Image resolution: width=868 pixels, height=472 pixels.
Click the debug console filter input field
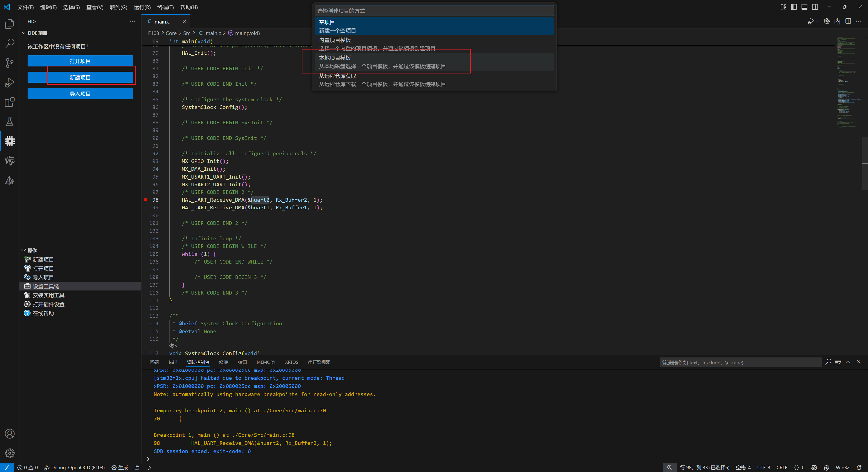point(740,363)
